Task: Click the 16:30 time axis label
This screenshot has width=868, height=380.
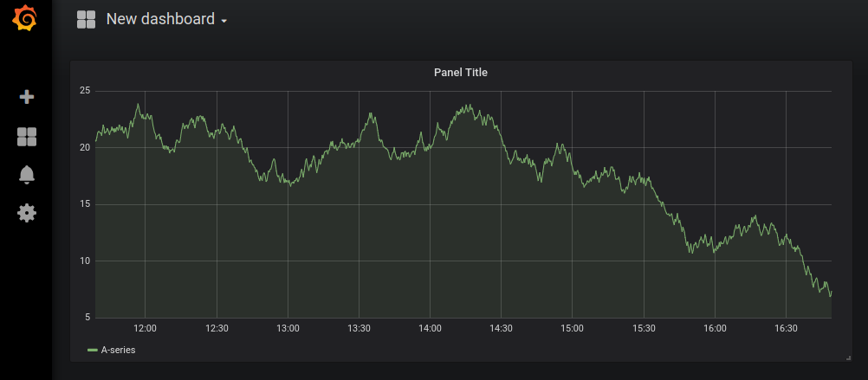Action: (x=786, y=329)
